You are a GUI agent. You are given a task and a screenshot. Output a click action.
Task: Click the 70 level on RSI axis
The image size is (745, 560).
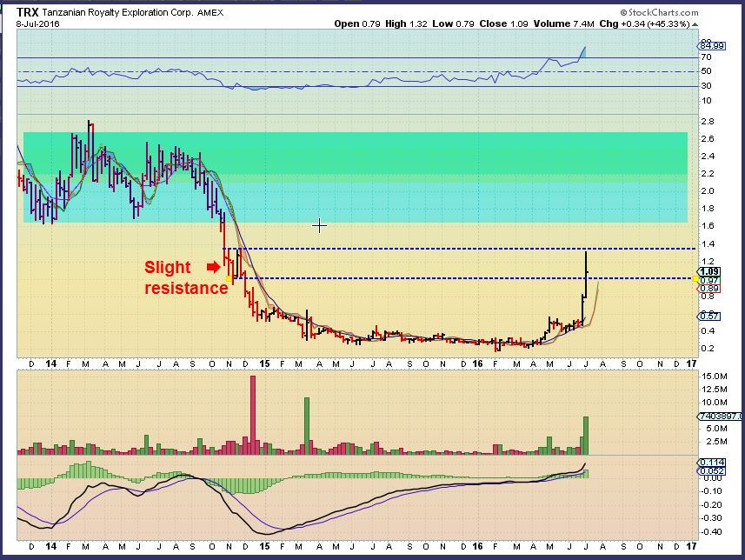coord(707,57)
